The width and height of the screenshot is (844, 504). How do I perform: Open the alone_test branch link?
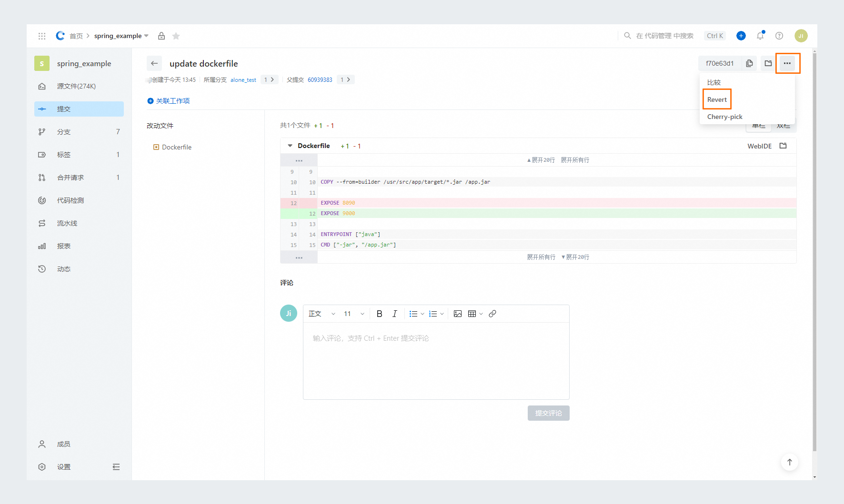tap(243, 80)
